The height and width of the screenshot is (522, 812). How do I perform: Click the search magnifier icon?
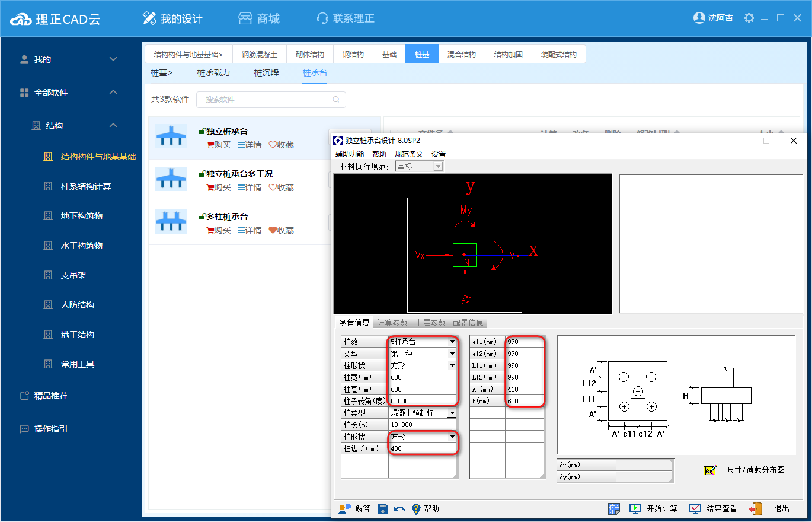336,100
